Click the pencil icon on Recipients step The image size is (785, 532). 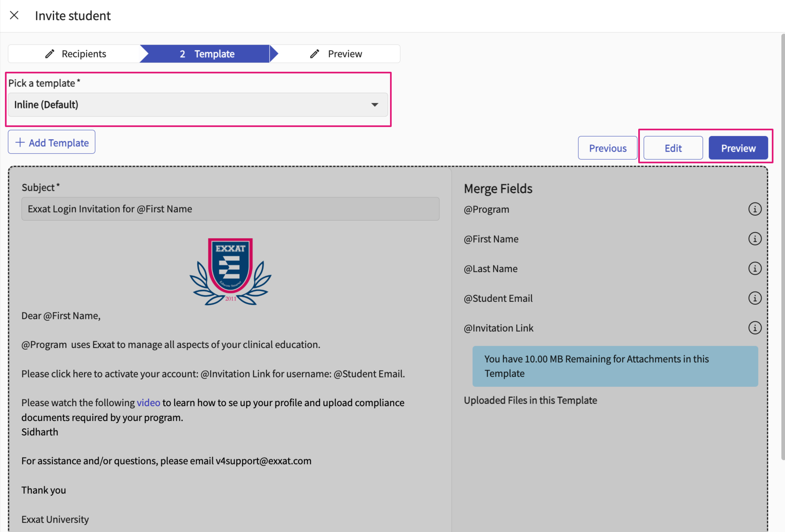50,54
